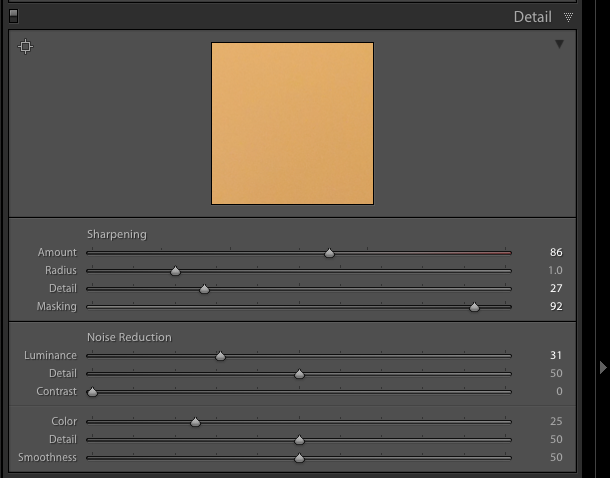
Task: Click the Masking value field 92
Action: point(556,306)
